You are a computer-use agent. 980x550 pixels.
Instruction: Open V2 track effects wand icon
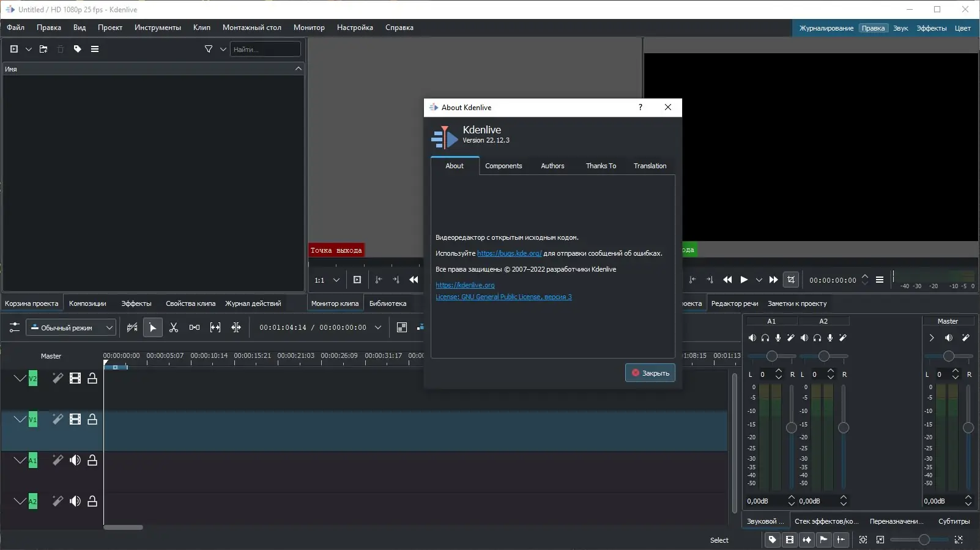click(58, 378)
